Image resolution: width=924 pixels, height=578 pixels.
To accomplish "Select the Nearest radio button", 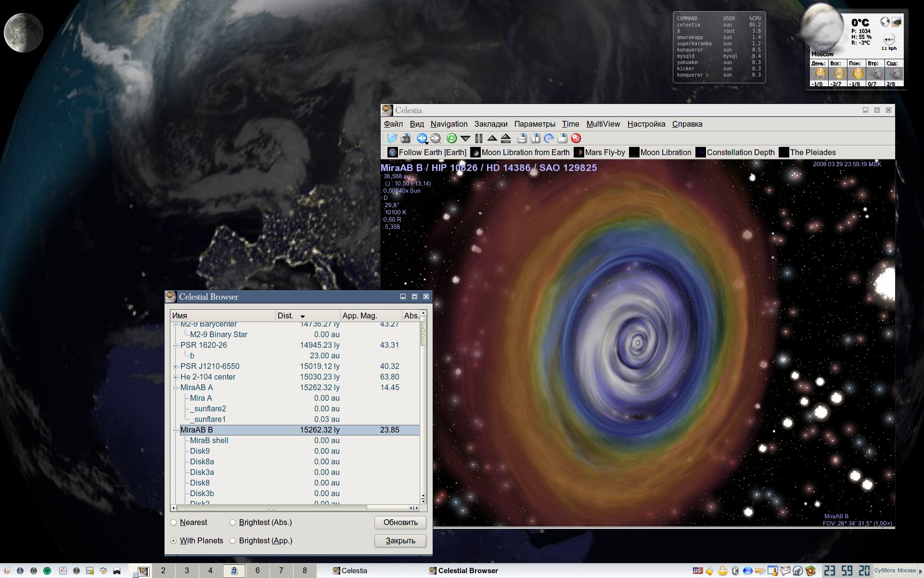I will click(174, 523).
